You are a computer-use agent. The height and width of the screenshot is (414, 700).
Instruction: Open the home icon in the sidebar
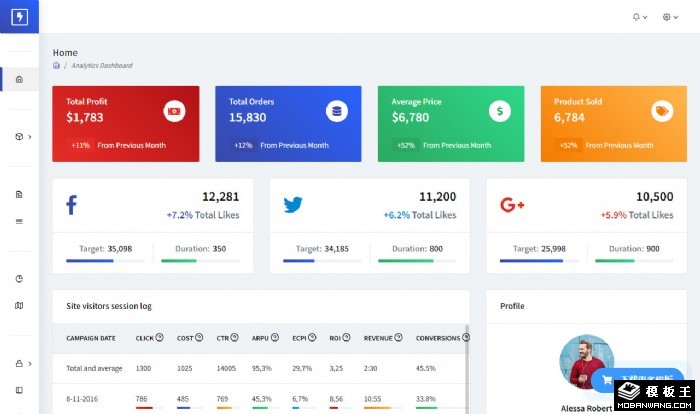click(x=19, y=79)
